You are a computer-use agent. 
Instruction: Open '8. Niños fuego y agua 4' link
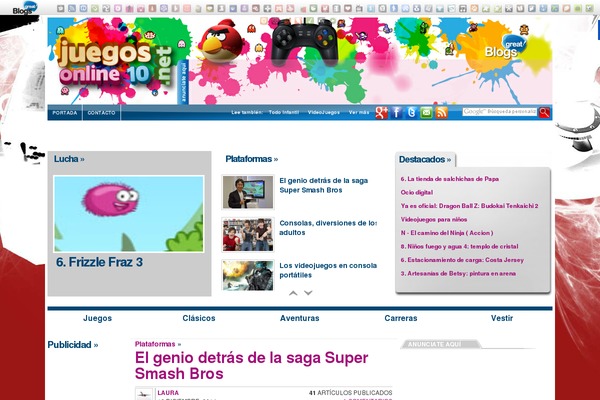tap(460, 247)
